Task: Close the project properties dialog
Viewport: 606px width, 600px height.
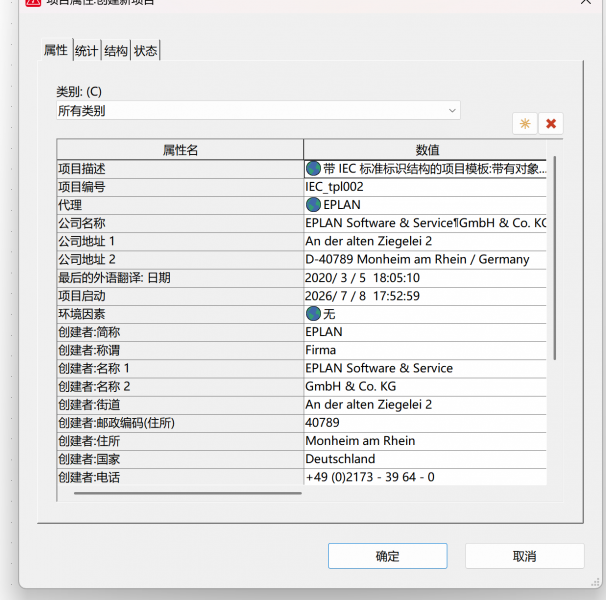Action: coord(586,2)
